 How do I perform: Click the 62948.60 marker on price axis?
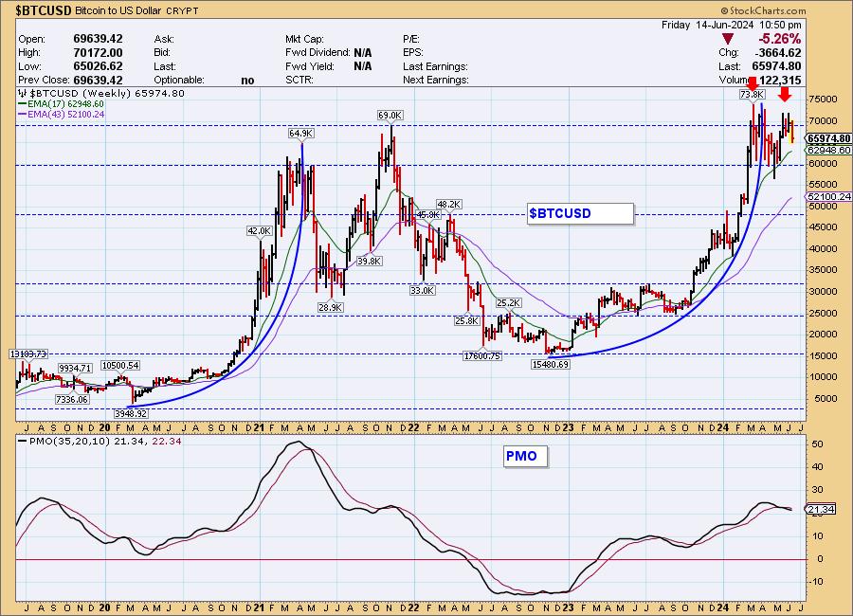(x=829, y=150)
